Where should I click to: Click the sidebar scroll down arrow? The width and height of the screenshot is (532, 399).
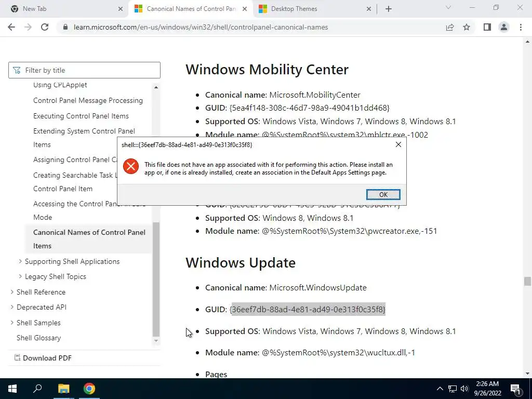pos(156,341)
